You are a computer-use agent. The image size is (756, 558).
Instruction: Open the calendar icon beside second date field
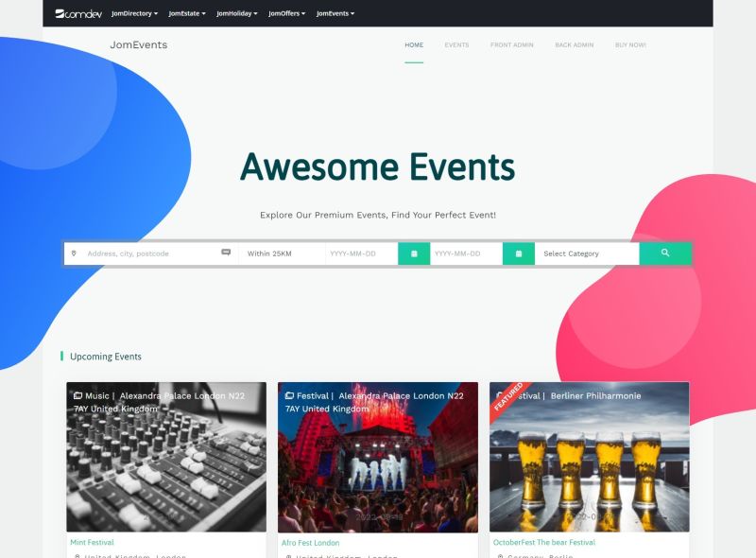519,253
